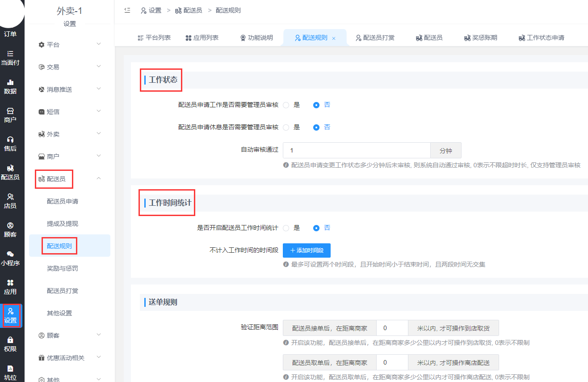
Task: Expand 优惠活动相关 menu group
Action: (x=70, y=357)
